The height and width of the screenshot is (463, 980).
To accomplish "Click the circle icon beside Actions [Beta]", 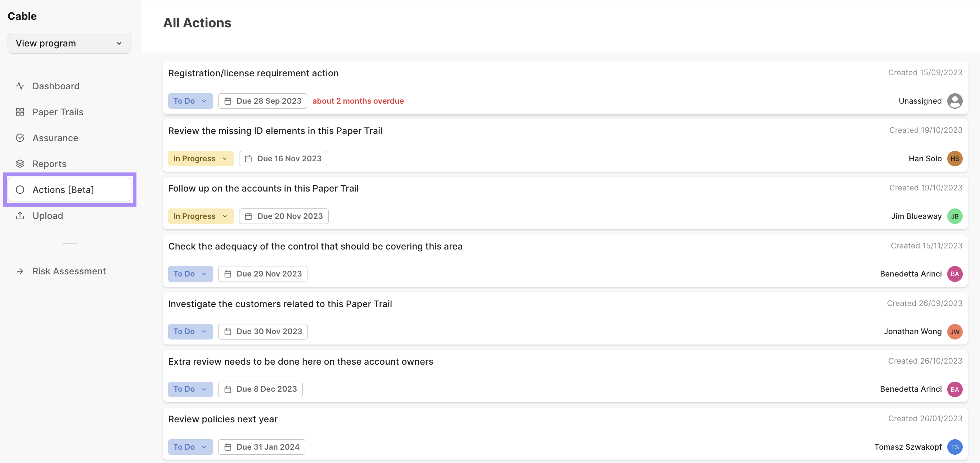I will [x=20, y=189].
